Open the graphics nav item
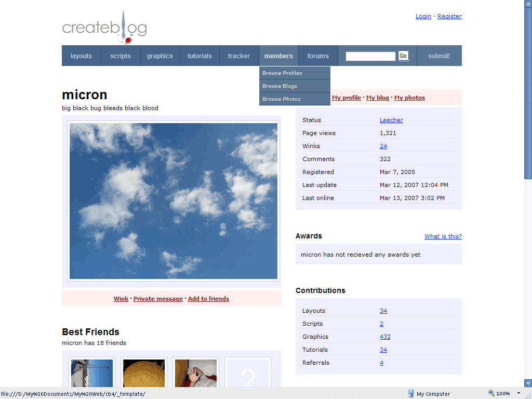The height and width of the screenshot is (399, 532). pos(160,56)
